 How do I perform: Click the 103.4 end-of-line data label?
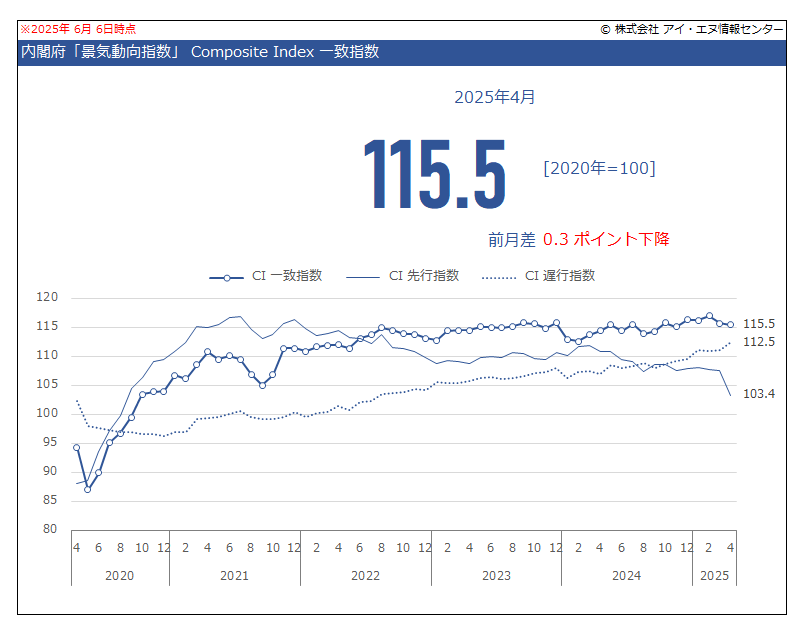click(759, 393)
